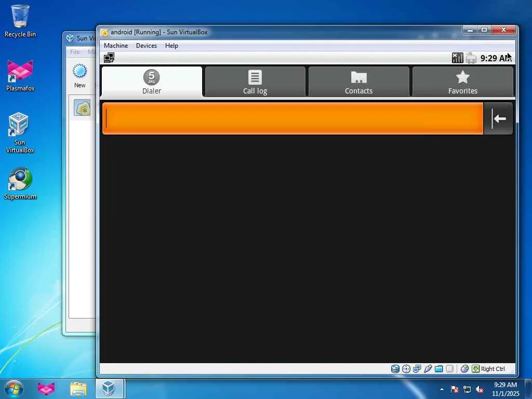Click the muted volume tray icon
Viewport: 532px width, 399px height.
[x=480, y=389]
